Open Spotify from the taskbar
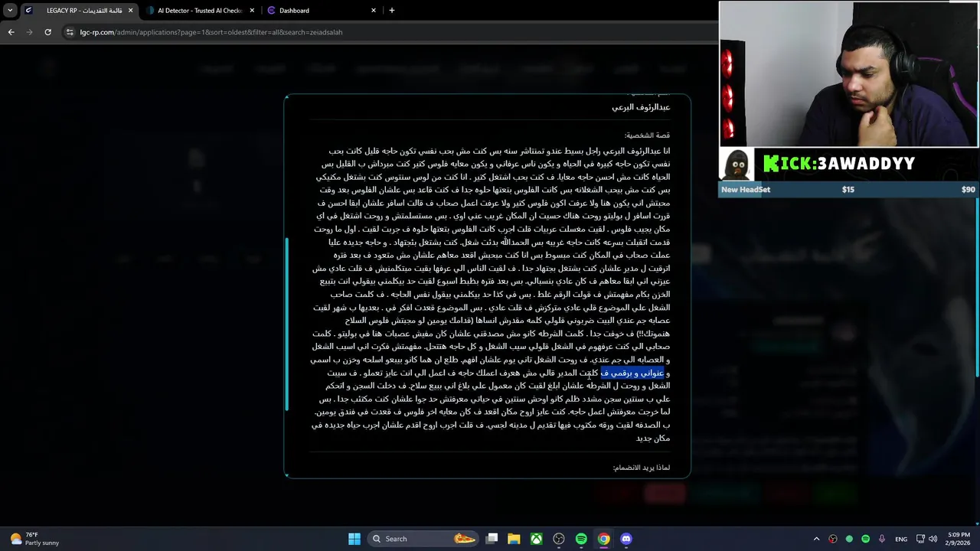The width and height of the screenshot is (980, 551). pos(581,539)
